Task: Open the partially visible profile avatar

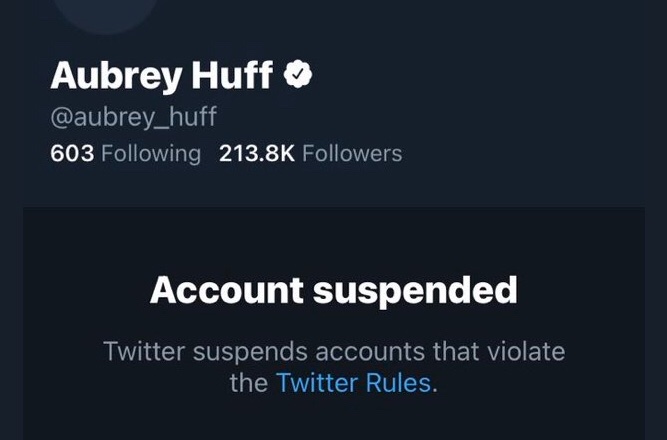Action: coord(103,10)
